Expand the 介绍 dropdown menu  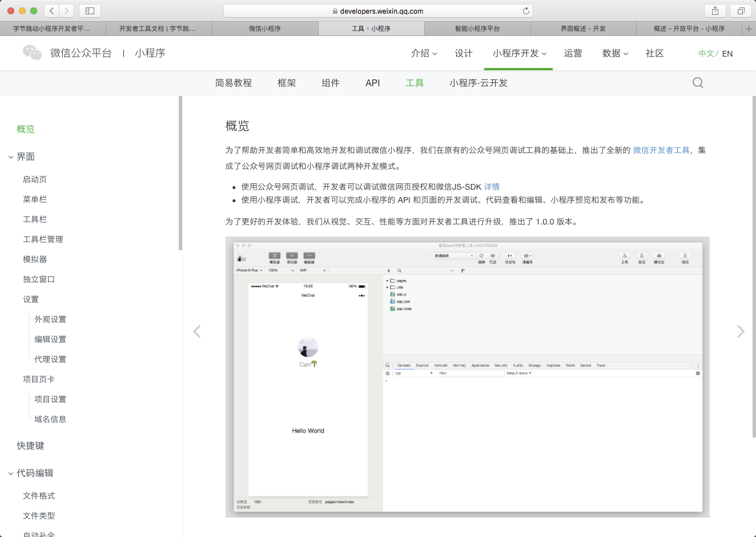(x=424, y=53)
